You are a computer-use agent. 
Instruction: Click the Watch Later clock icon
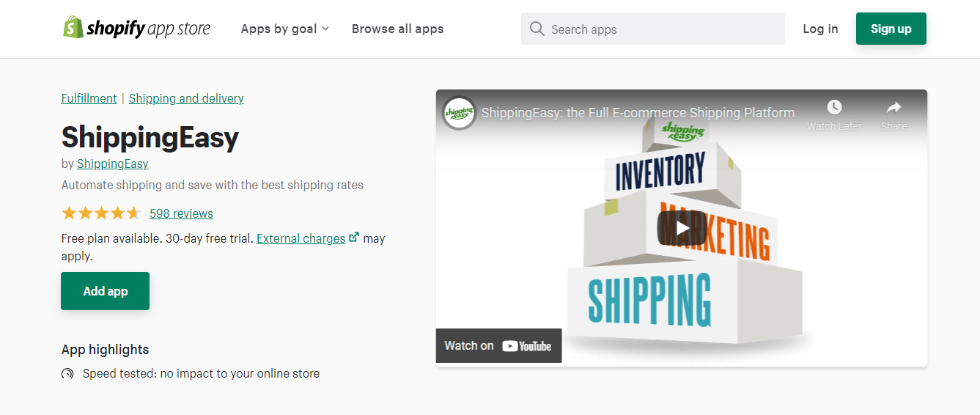[x=834, y=108]
